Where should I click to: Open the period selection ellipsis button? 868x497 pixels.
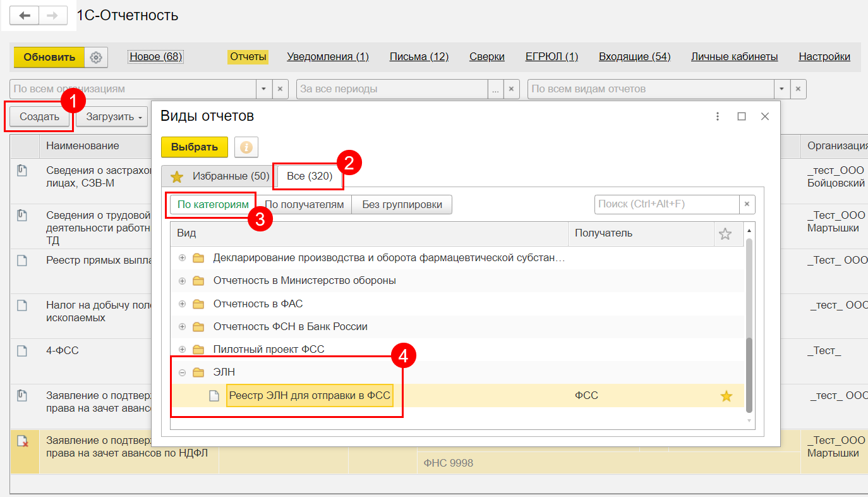point(495,89)
